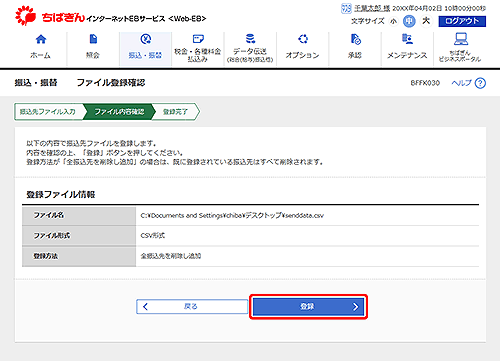Click the ファイル形式 row label

tap(52, 236)
